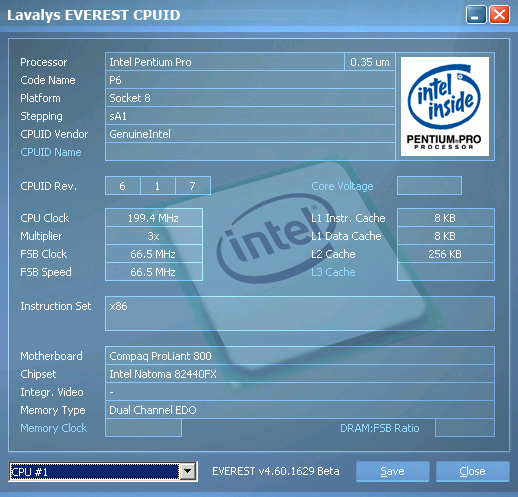Screen dimensions: 518x497
Task: Open the CPU #1 dropdown arrow
Action: 188,471
